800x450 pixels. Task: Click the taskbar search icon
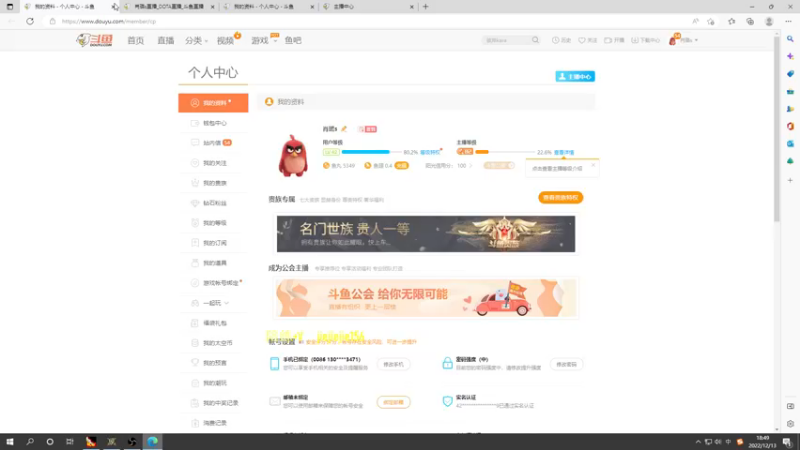point(30,442)
